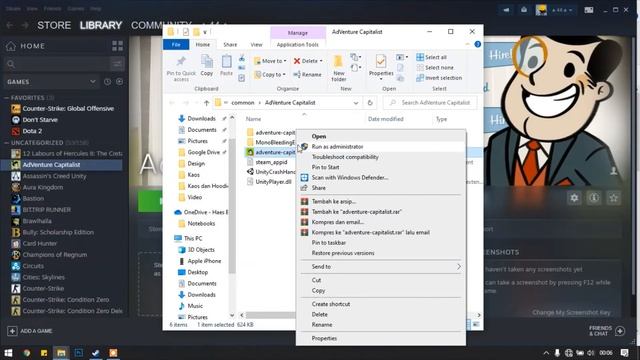This screenshot has width=640, height=360.
Task: Click game info icon in Steam
Action: [x=594, y=198]
